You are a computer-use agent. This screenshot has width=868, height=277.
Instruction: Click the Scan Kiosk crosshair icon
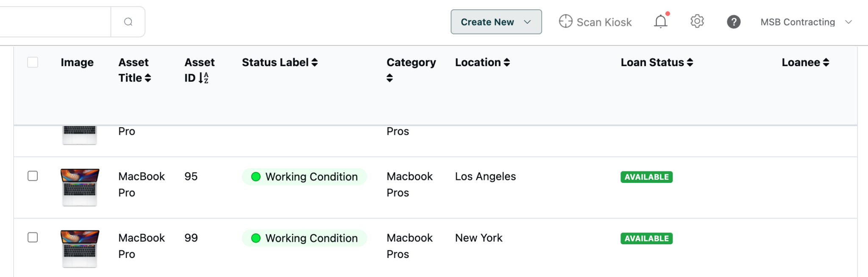tap(565, 21)
